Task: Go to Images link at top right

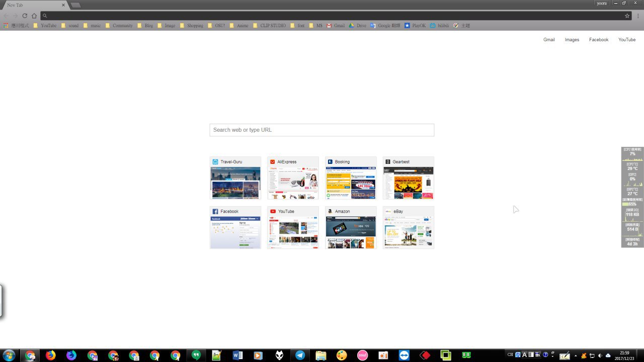Action: click(x=572, y=40)
